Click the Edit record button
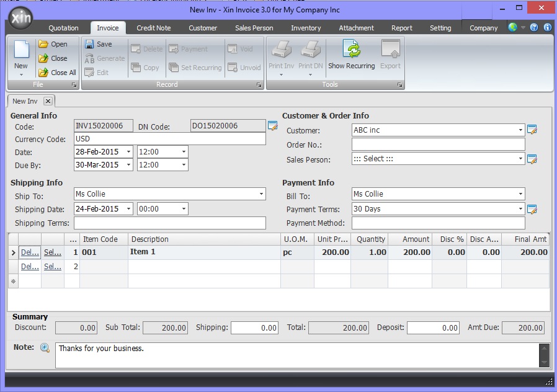557x392 pixels. click(97, 73)
